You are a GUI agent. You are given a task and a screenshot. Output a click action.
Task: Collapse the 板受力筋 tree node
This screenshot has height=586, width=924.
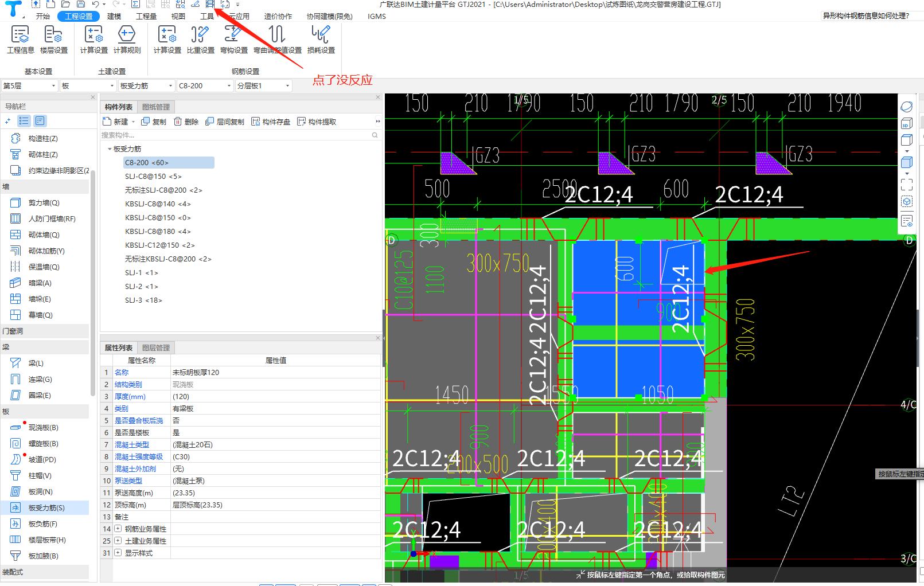[110, 149]
